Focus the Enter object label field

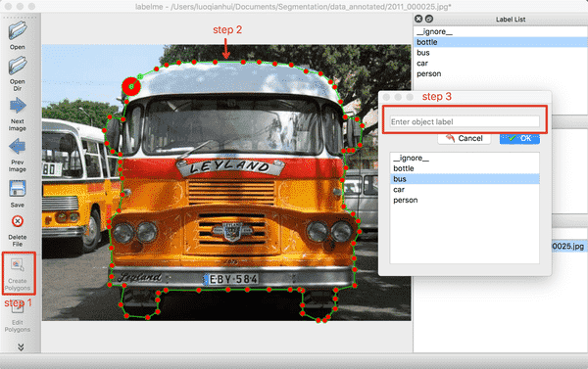[465, 121]
